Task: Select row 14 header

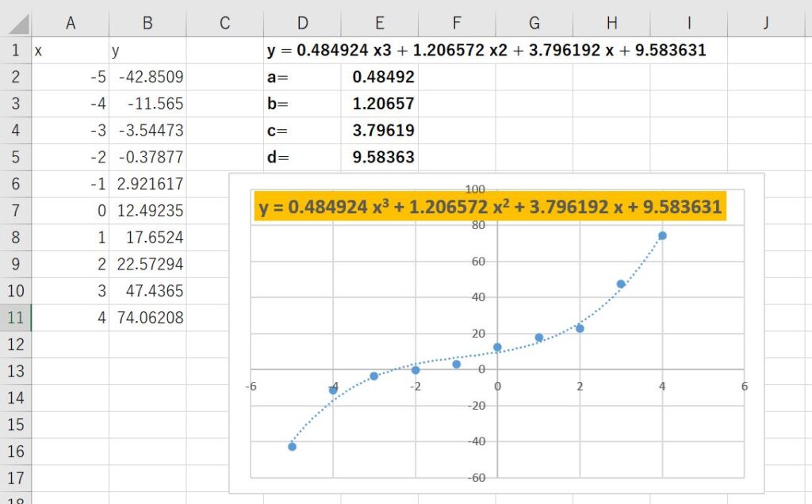Action: [16, 398]
